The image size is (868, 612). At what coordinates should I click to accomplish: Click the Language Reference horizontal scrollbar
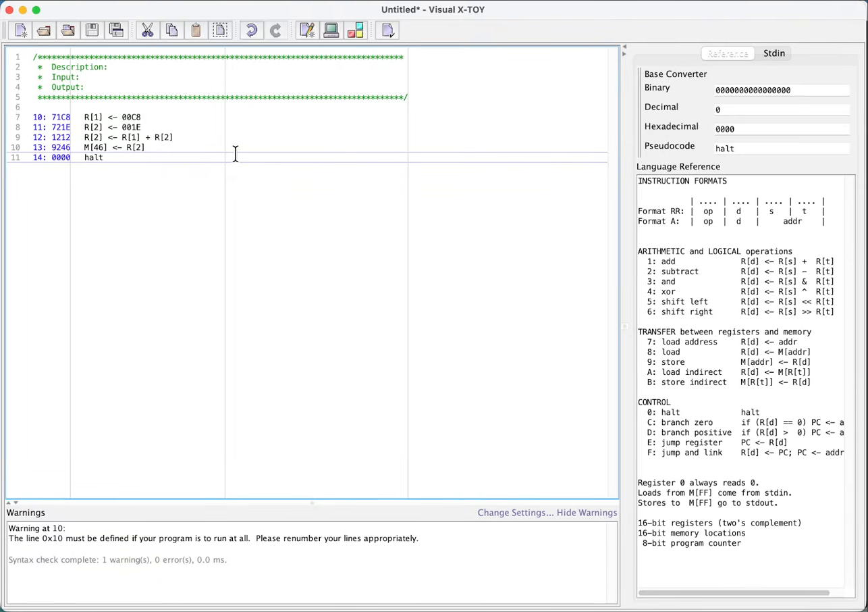click(734, 593)
